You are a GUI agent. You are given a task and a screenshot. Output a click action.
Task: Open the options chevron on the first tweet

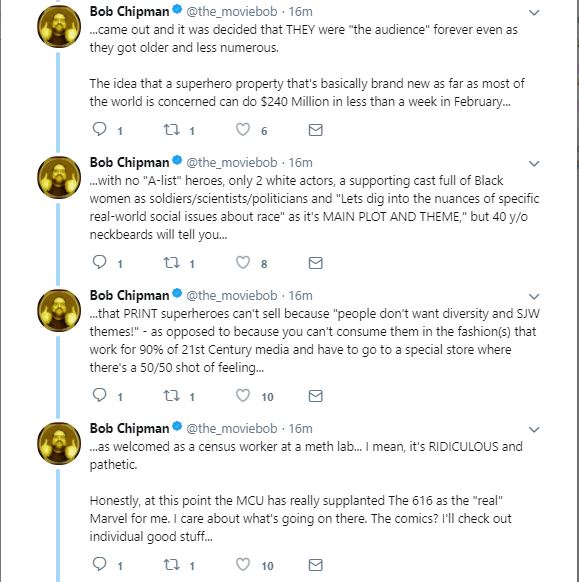pos(534,13)
